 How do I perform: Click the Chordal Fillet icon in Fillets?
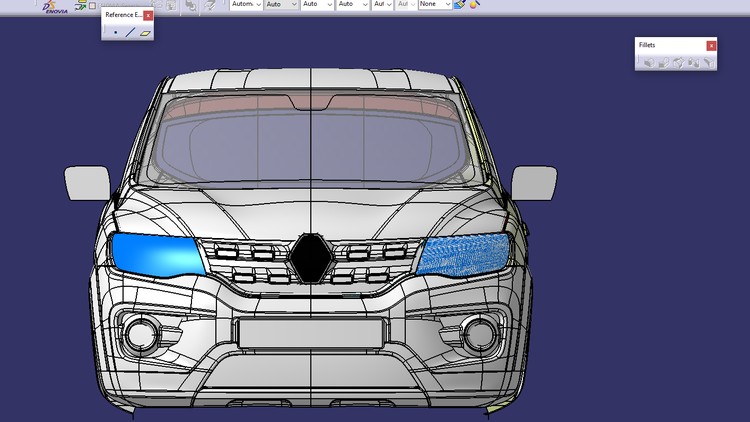click(679, 63)
